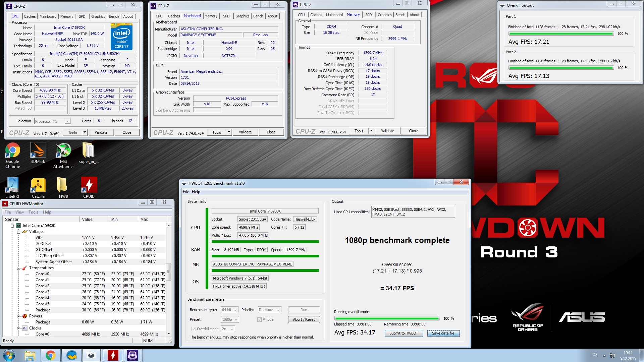
Task: Click the Intel Core i7 logo in CPU-Z
Action: click(x=121, y=37)
